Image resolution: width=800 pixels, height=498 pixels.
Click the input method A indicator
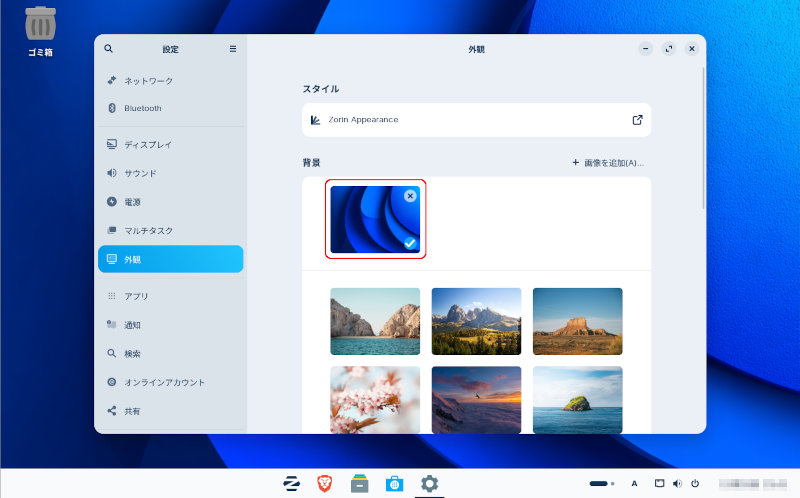tap(634, 483)
